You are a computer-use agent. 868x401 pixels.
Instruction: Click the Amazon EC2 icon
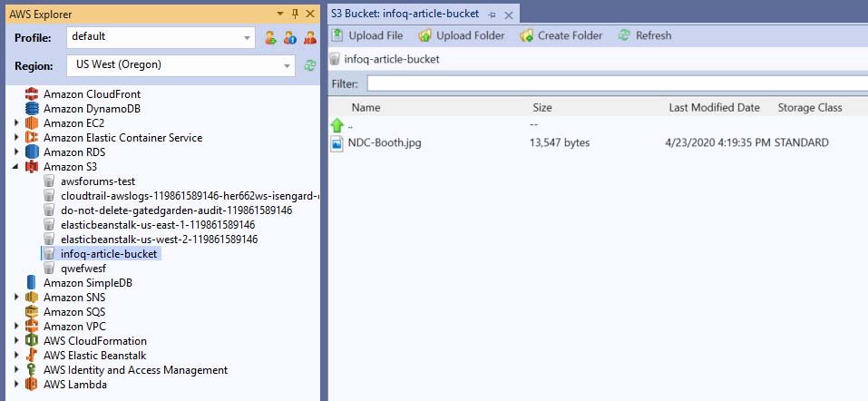[x=32, y=123]
